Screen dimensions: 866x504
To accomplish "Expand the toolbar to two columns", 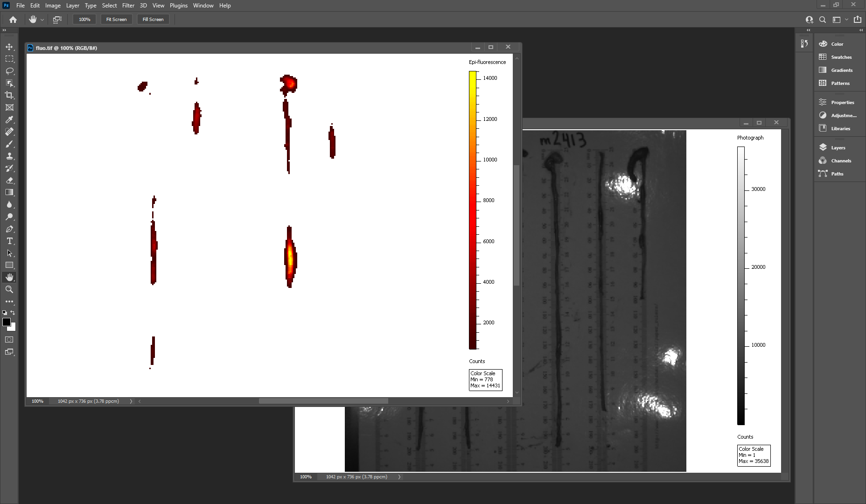I will (x=4, y=30).
